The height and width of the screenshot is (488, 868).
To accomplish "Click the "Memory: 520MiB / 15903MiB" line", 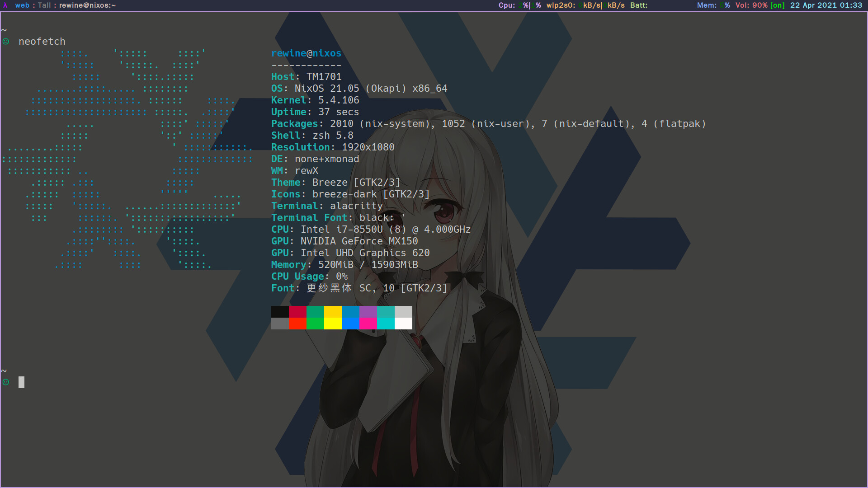I will (344, 265).
